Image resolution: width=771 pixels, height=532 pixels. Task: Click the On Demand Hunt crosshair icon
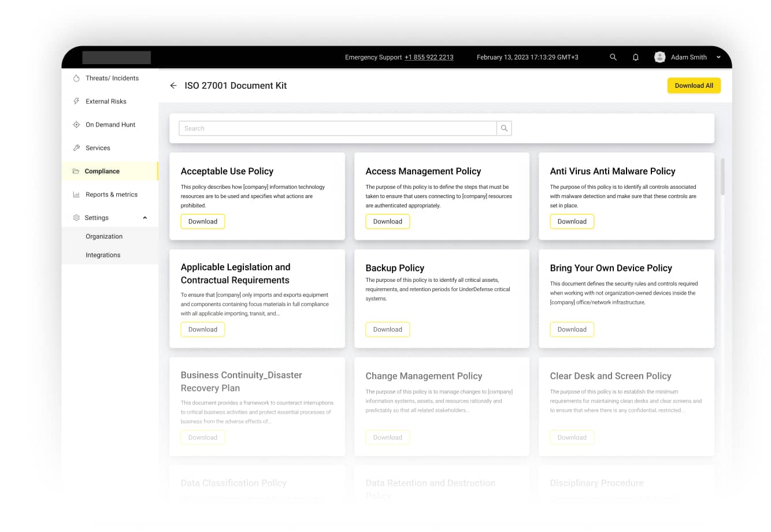coord(76,125)
